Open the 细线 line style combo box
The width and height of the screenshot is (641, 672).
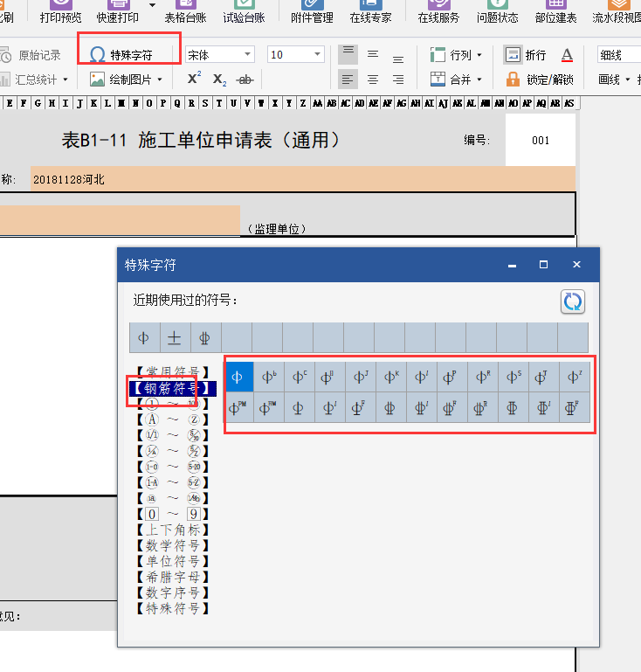(619, 55)
